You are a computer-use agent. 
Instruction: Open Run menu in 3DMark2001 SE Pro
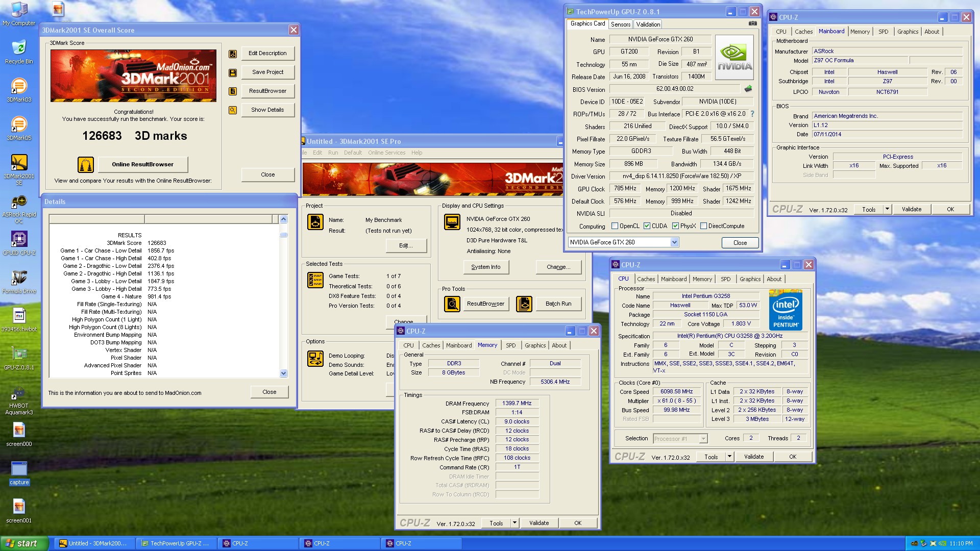pyautogui.click(x=333, y=153)
